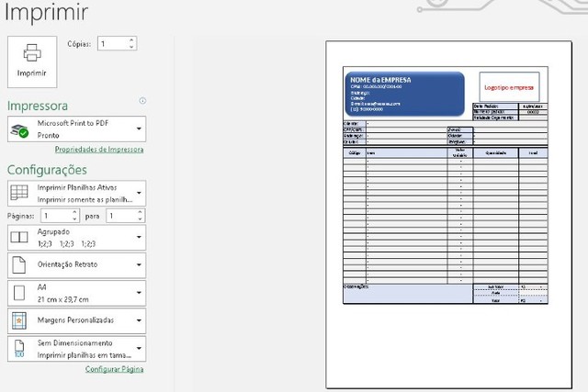The width and height of the screenshot is (588, 392).
Task: Click the '21 cm x 29,7 cm' size text
Action: pos(63,299)
